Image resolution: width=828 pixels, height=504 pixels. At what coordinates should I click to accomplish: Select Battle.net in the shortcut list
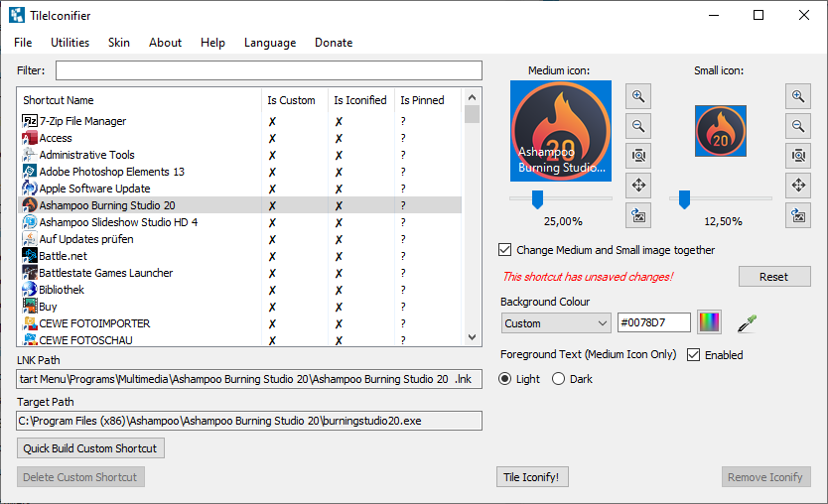coord(62,256)
